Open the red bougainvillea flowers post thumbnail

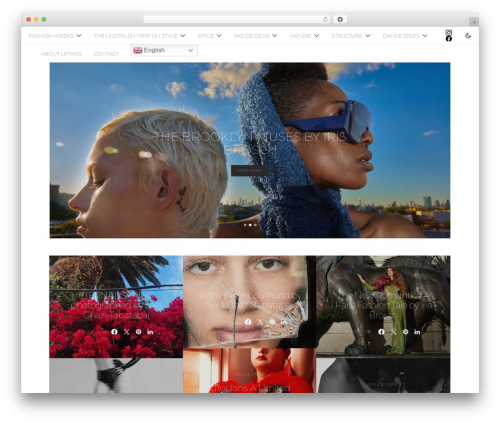(x=116, y=307)
